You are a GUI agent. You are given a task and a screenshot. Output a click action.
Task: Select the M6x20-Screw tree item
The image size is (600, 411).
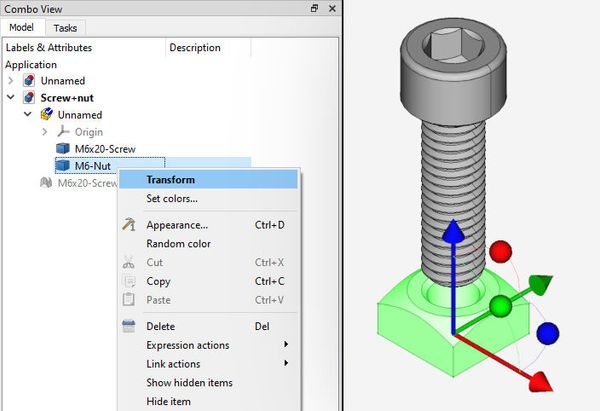click(x=105, y=149)
